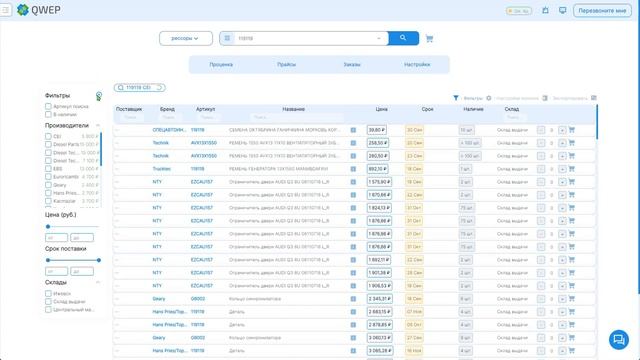Focus the price 'от' input field

tap(56, 238)
